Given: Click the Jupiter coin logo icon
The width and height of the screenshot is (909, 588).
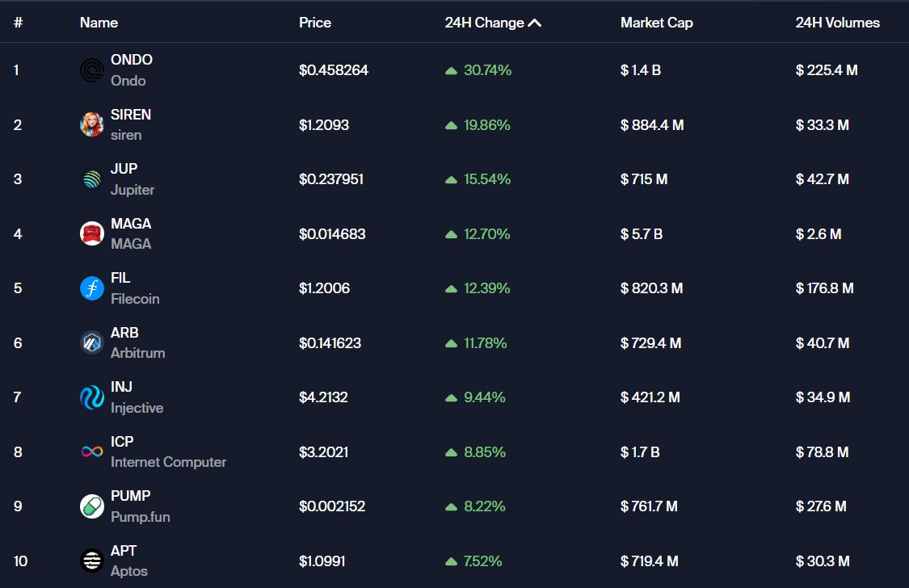Looking at the screenshot, I should (91, 179).
